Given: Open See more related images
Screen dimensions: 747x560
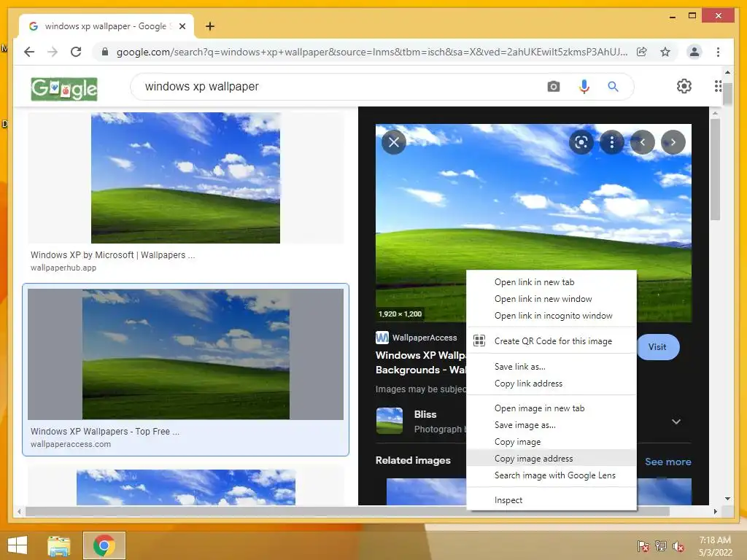Looking at the screenshot, I should click(x=668, y=462).
